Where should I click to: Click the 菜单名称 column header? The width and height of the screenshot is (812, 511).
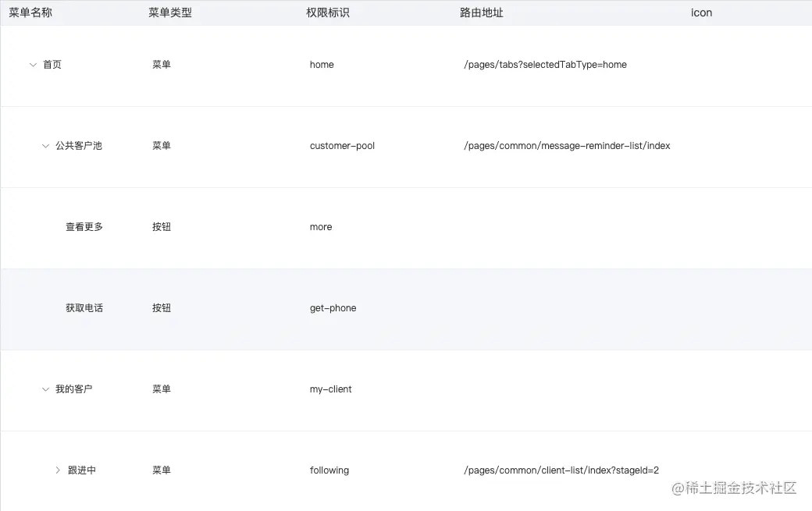(x=30, y=12)
